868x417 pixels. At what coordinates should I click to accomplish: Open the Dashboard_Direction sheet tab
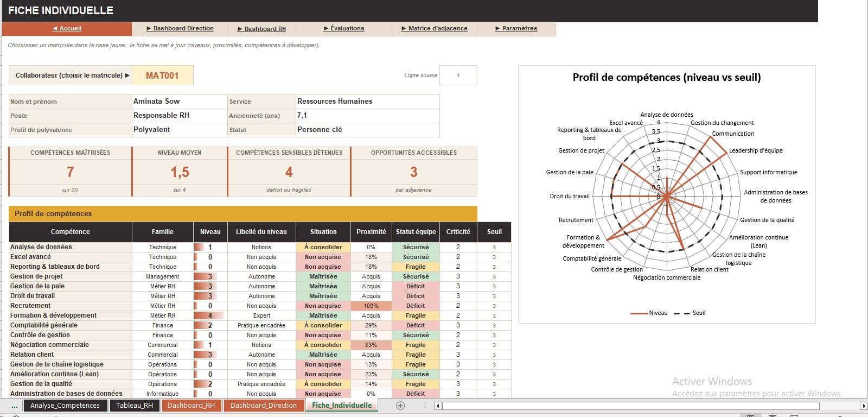264,406
